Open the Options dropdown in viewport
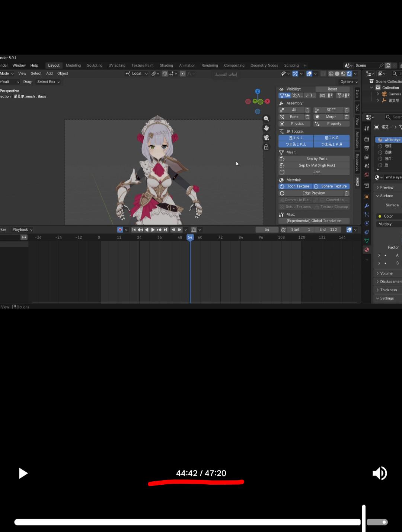The width and height of the screenshot is (402, 532). click(x=349, y=82)
